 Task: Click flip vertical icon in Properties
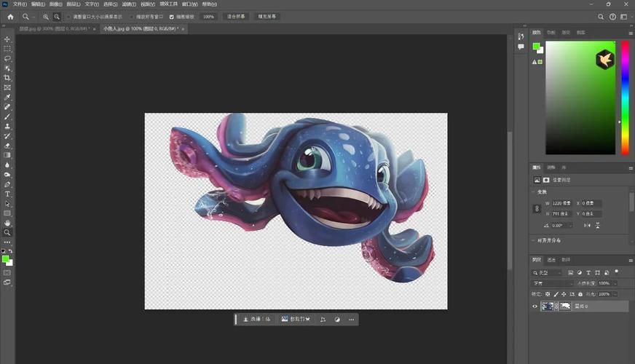[x=598, y=226]
